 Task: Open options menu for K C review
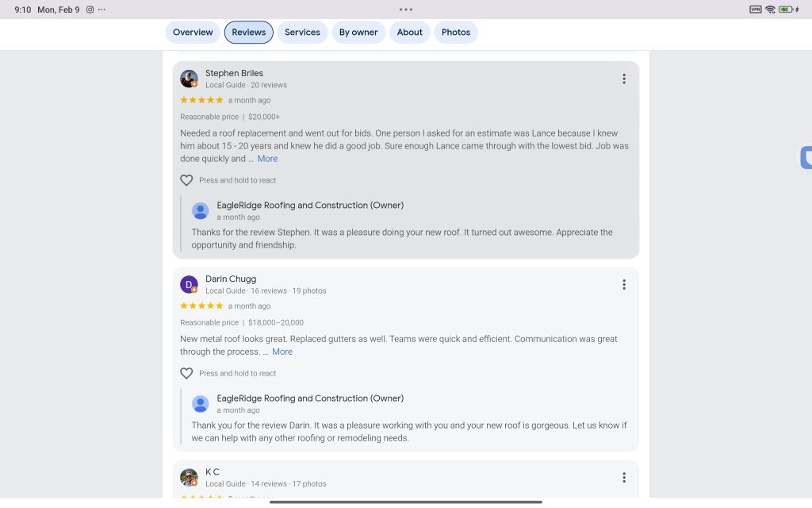[x=624, y=477]
